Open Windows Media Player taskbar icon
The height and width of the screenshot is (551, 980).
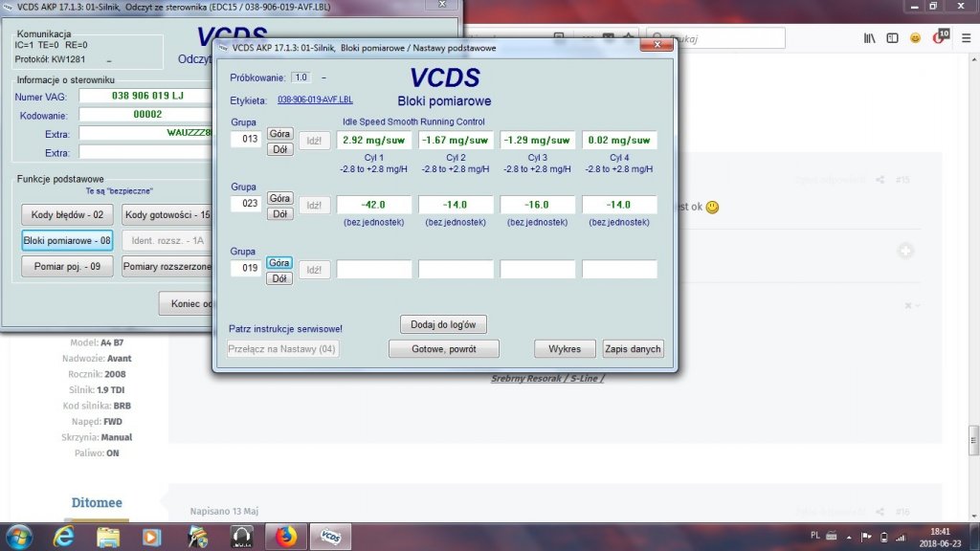(x=152, y=537)
